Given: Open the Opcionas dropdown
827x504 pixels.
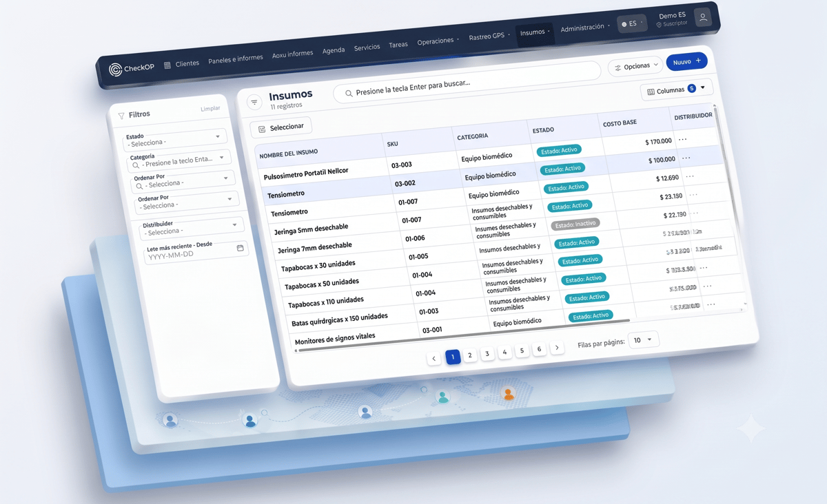Looking at the screenshot, I should pyautogui.click(x=635, y=67).
